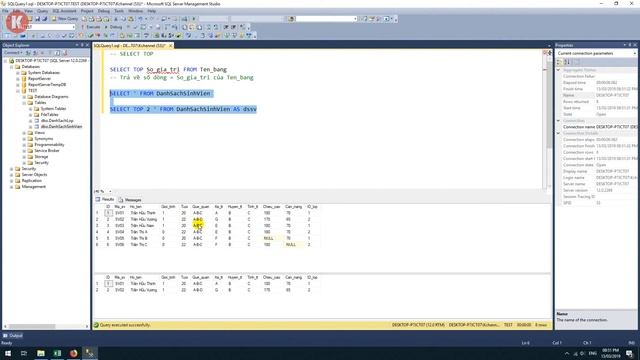
Task: Open the Query menu
Action: 42,11
